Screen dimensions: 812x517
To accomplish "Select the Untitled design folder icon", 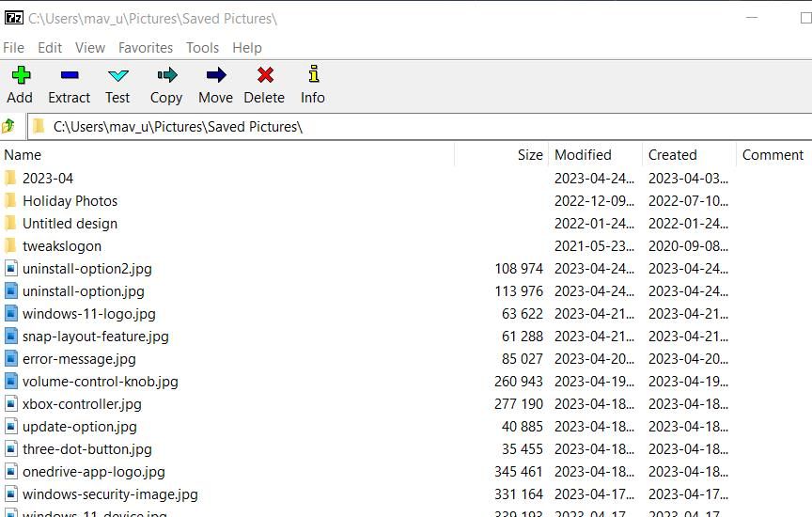I will point(10,224).
